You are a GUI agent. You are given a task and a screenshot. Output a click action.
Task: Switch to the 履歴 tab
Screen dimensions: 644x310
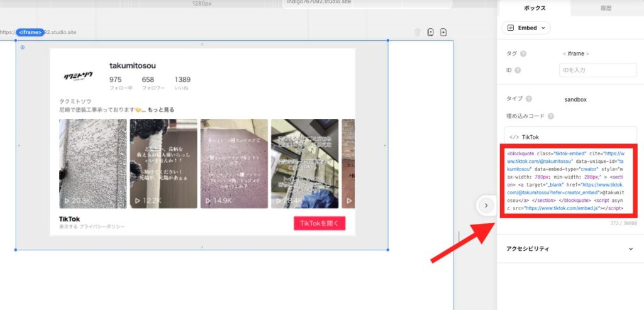(x=606, y=8)
